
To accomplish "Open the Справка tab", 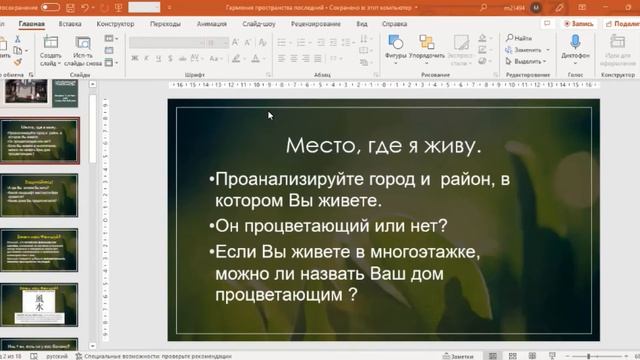I will point(394,24).
